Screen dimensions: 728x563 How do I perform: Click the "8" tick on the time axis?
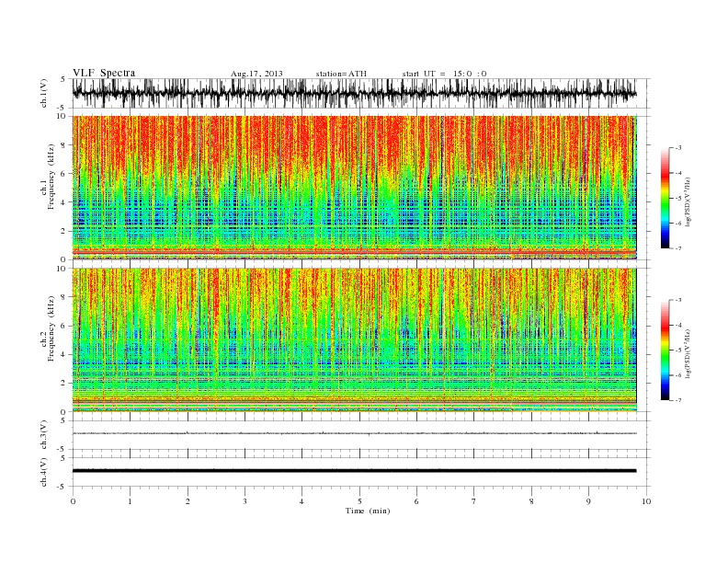[531, 501]
